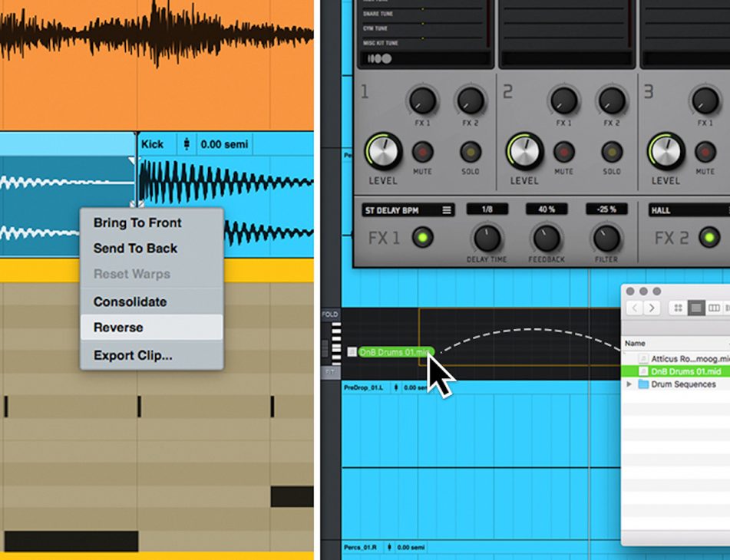Select list view in the file browser toolbar

coord(696,307)
